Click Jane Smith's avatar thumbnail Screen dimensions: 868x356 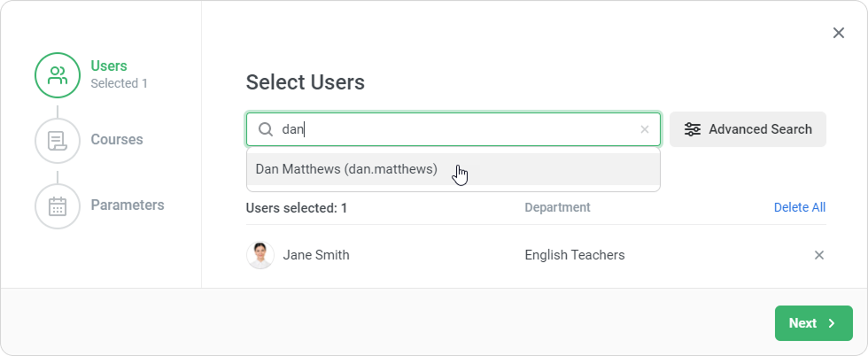(x=260, y=255)
